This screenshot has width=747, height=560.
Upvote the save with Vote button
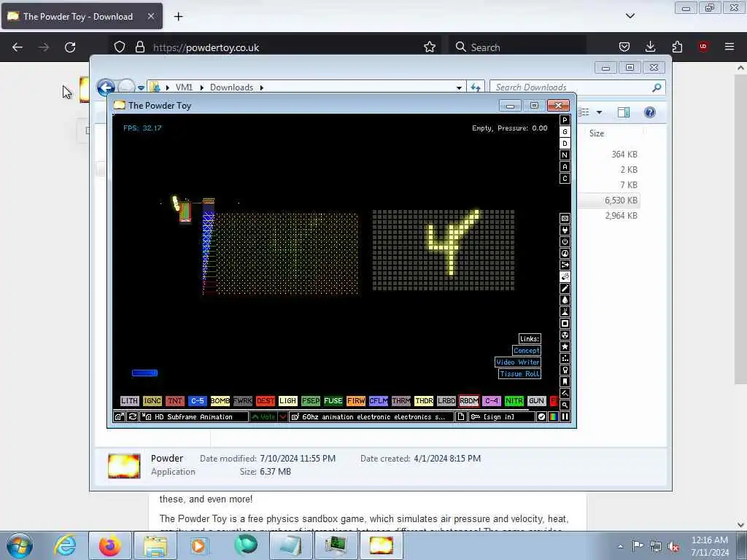click(x=263, y=416)
